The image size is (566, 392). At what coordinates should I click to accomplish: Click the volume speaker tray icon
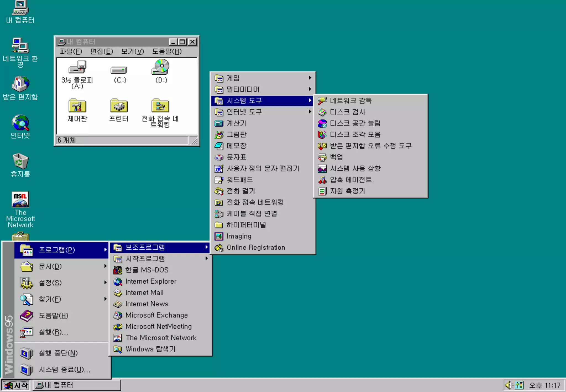[508, 385]
